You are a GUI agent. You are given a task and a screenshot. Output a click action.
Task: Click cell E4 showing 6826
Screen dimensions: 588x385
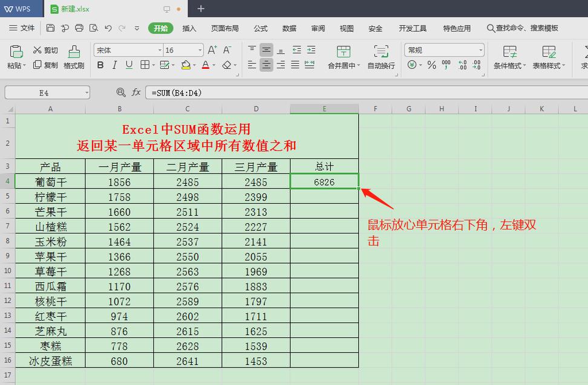point(324,181)
